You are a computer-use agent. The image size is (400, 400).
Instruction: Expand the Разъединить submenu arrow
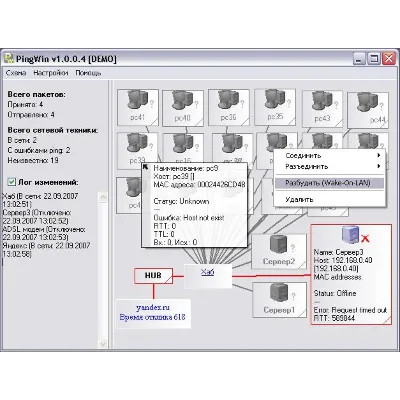pos(379,166)
